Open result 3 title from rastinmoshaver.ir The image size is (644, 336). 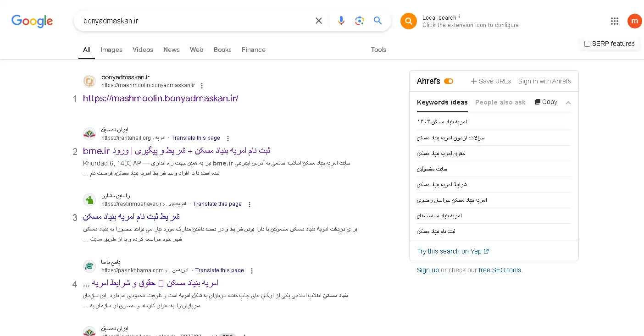pos(131,217)
